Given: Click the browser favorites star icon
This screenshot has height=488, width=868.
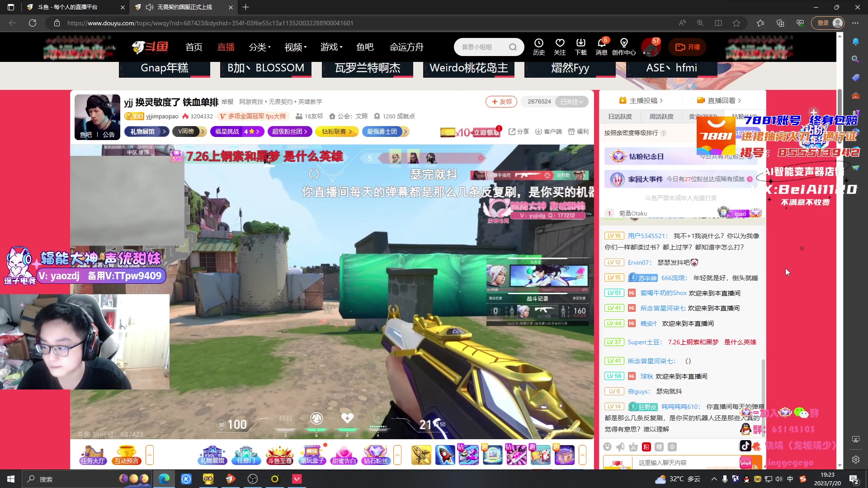Looking at the screenshot, I should [736, 23].
